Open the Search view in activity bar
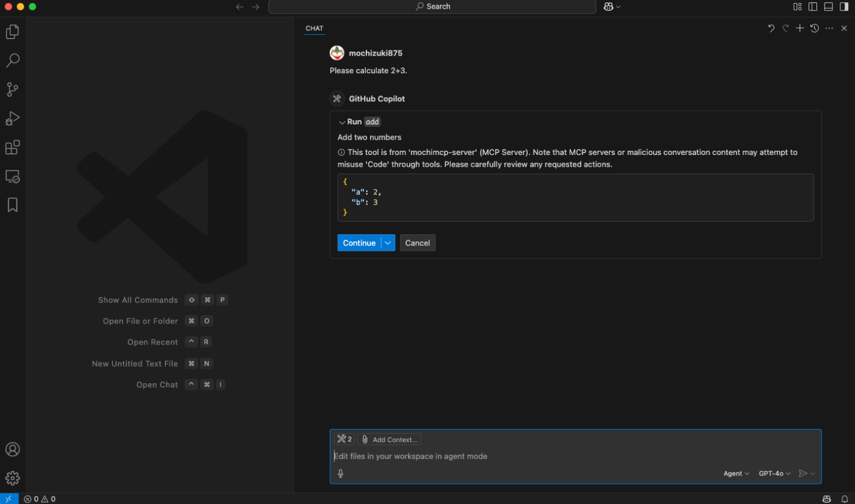 coord(13,60)
